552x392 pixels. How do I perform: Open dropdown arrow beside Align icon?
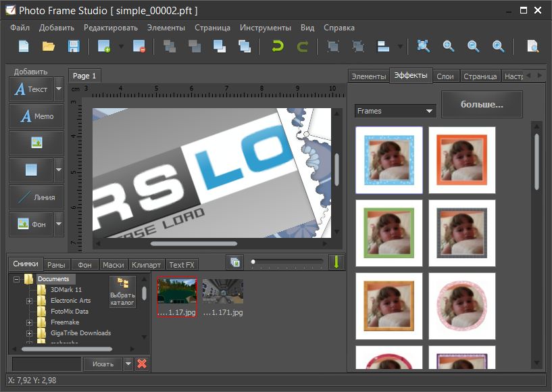(x=400, y=47)
